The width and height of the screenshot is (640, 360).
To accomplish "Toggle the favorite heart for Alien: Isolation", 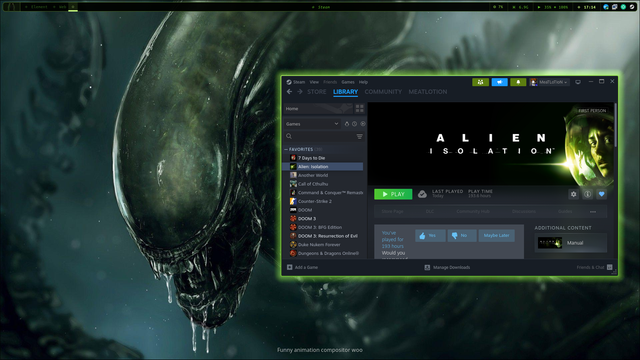I will point(602,194).
